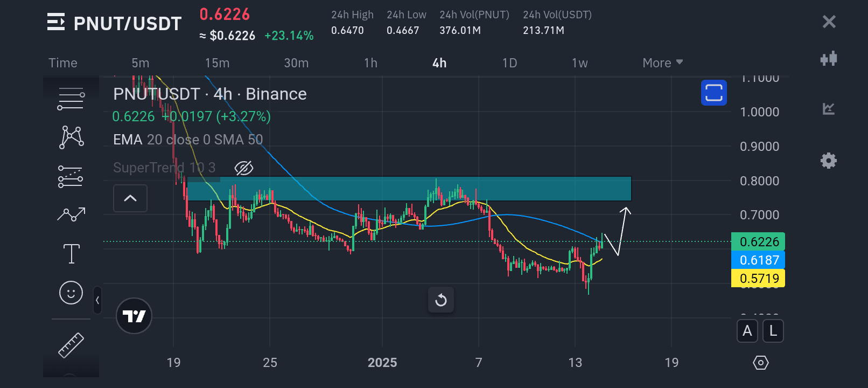Image resolution: width=868 pixels, height=388 pixels.
Task: Open the TradingView logo link
Action: pos(134,316)
